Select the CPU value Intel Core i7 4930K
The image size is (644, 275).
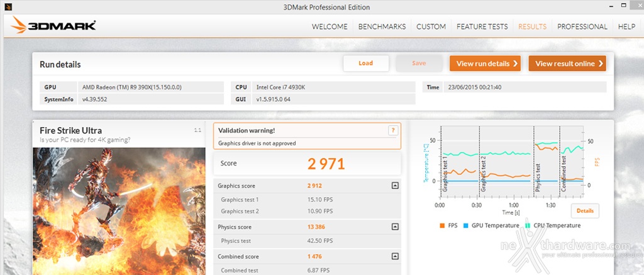(x=333, y=87)
